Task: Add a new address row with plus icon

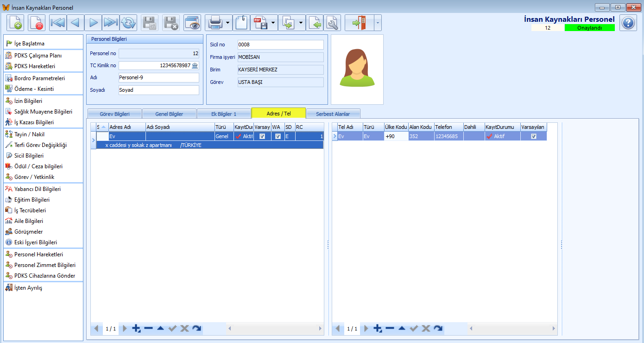Action: coord(136,328)
